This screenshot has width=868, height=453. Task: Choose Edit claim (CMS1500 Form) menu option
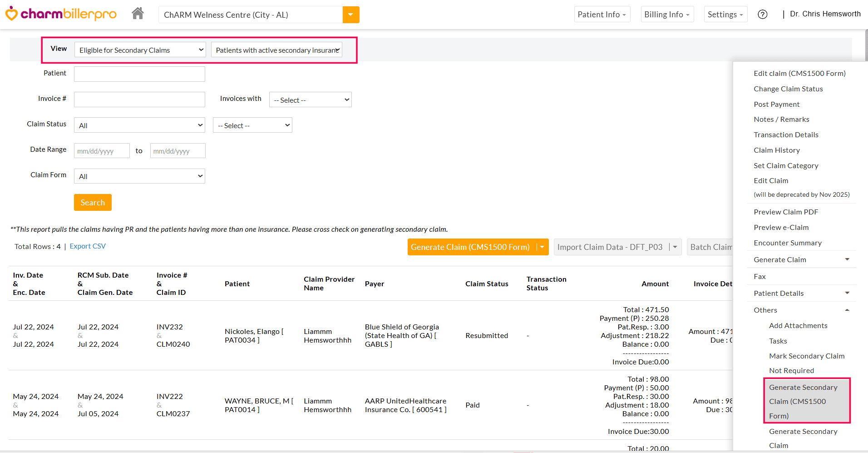(799, 74)
